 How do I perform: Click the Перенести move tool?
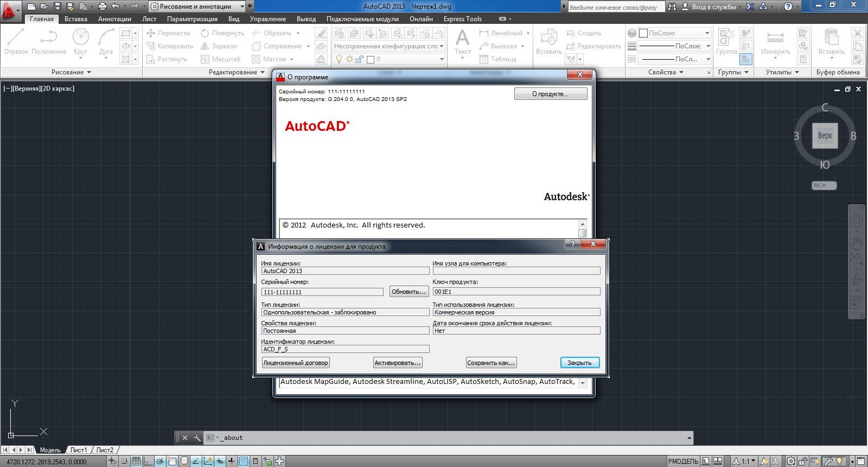pos(168,33)
